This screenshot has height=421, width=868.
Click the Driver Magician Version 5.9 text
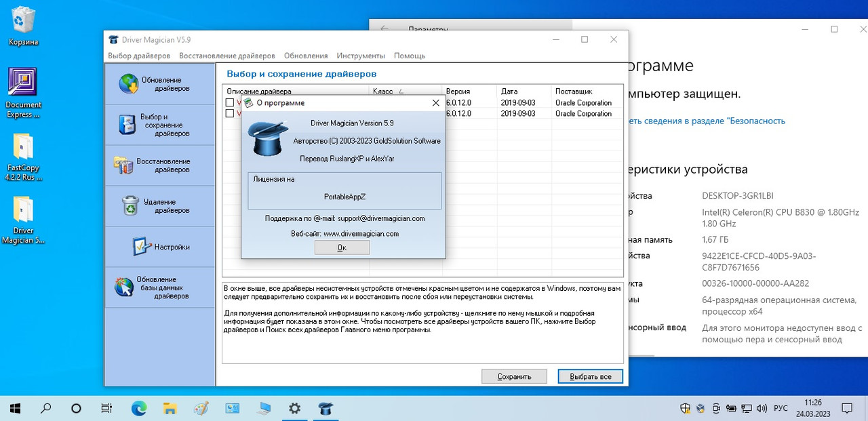pos(352,123)
